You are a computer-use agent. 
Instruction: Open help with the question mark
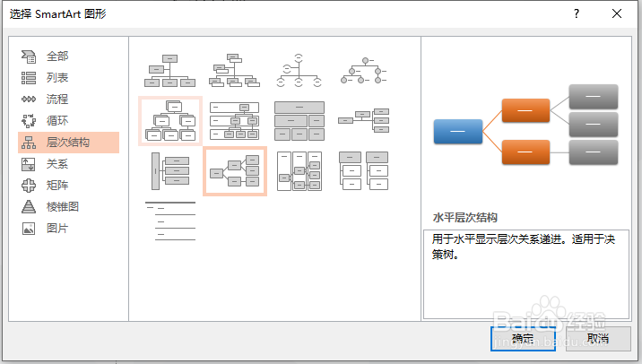(577, 14)
